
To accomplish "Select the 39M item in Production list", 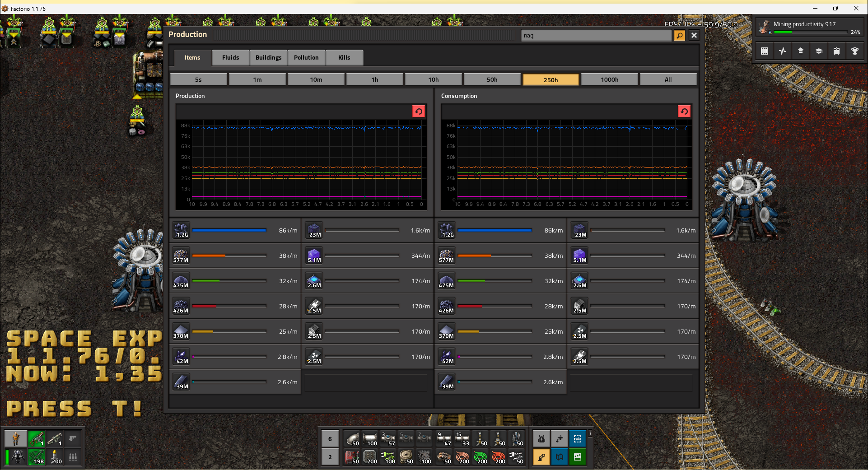I will pyautogui.click(x=181, y=382).
